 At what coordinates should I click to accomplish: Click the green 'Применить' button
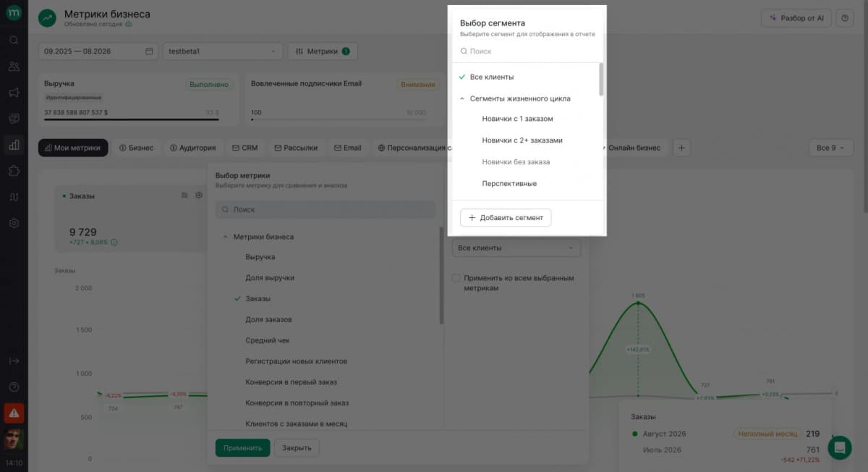click(x=242, y=448)
